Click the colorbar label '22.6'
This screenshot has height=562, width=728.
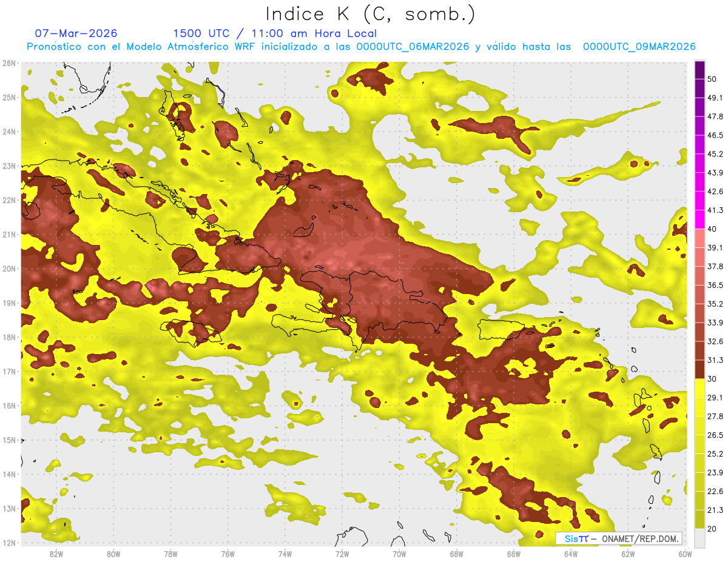715,491
